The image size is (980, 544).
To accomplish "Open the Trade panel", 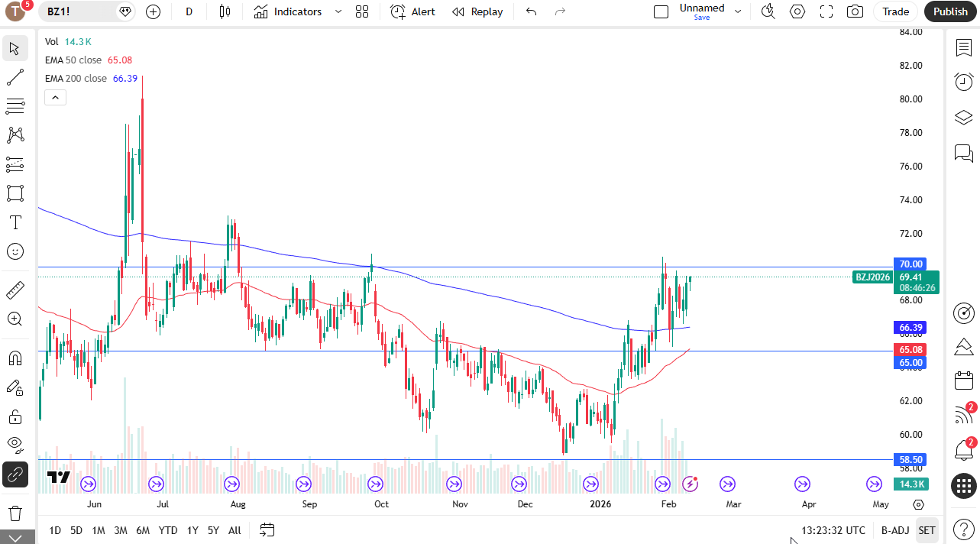I will pyautogui.click(x=896, y=11).
